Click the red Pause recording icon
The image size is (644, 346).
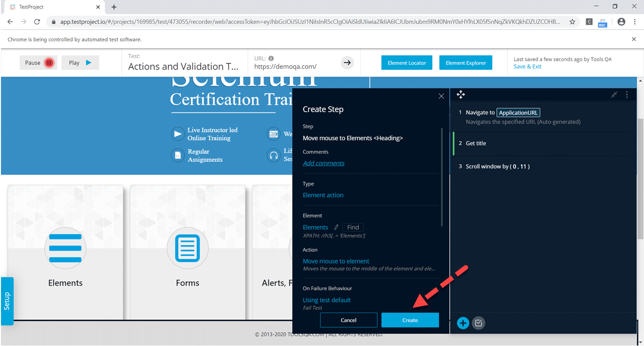(49, 63)
